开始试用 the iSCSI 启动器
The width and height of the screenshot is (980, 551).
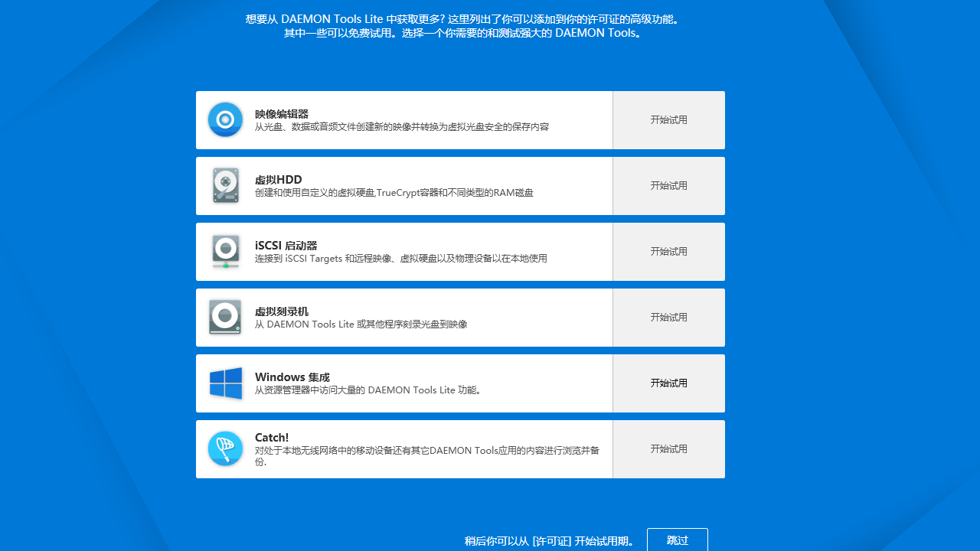(x=668, y=251)
